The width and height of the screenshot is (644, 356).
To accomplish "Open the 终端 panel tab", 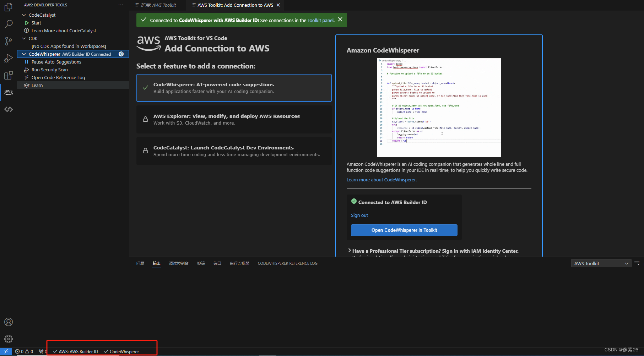I will [x=201, y=263].
